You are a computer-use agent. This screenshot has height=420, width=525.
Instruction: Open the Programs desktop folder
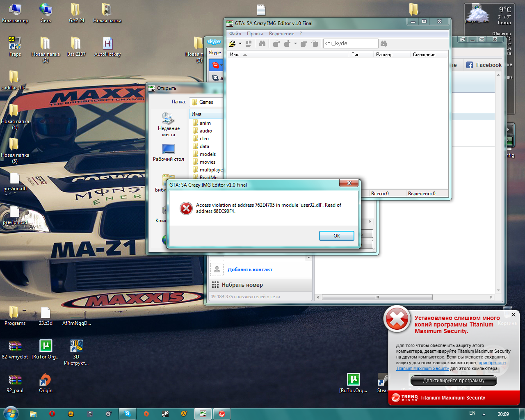point(15,315)
